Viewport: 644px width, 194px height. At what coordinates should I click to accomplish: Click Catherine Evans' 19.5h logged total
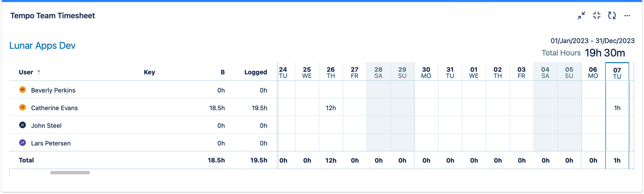pyautogui.click(x=259, y=108)
